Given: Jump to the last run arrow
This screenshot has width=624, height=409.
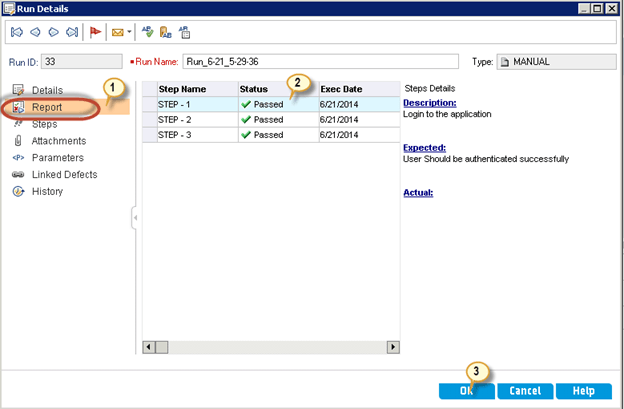Looking at the screenshot, I should [x=71, y=33].
